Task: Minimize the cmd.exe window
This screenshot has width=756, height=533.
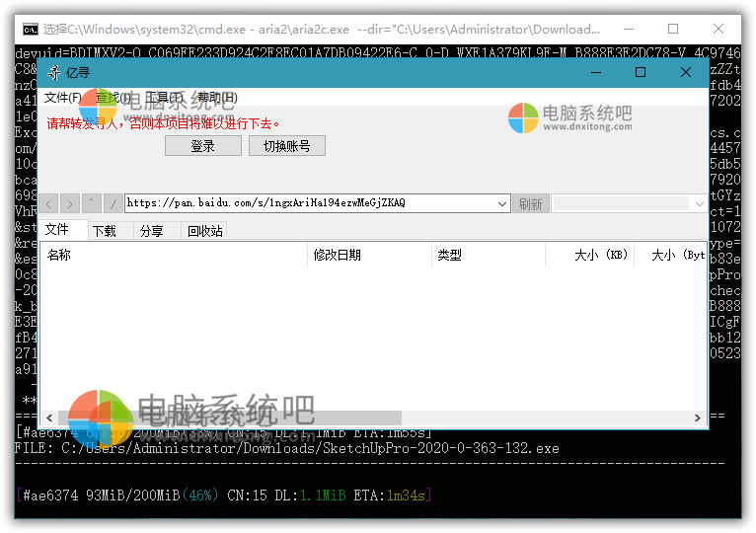Action: [629, 29]
